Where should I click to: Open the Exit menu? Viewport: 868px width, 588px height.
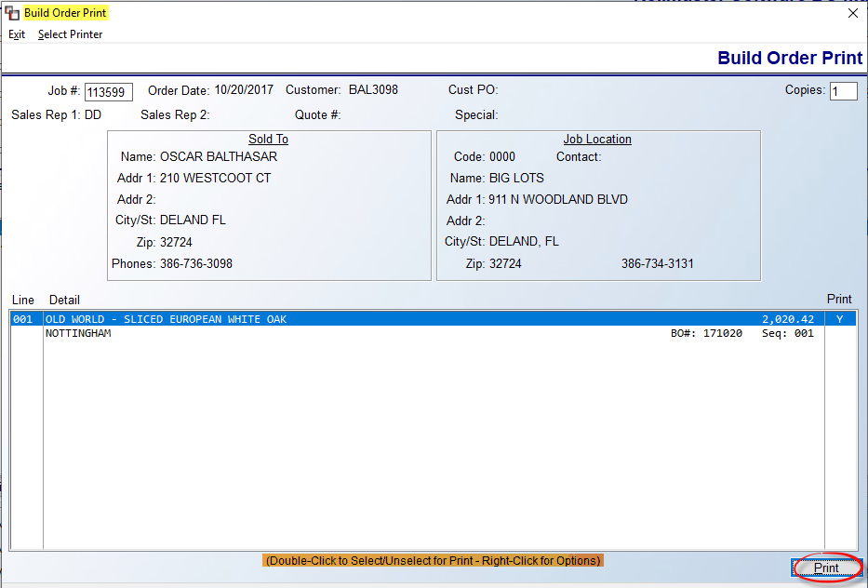(x=17, y=34)
